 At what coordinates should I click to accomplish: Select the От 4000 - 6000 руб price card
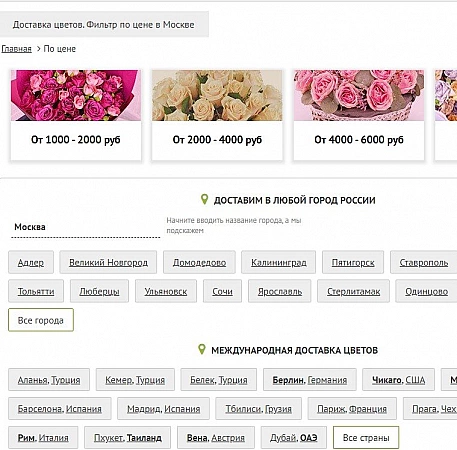coord(359,115)
